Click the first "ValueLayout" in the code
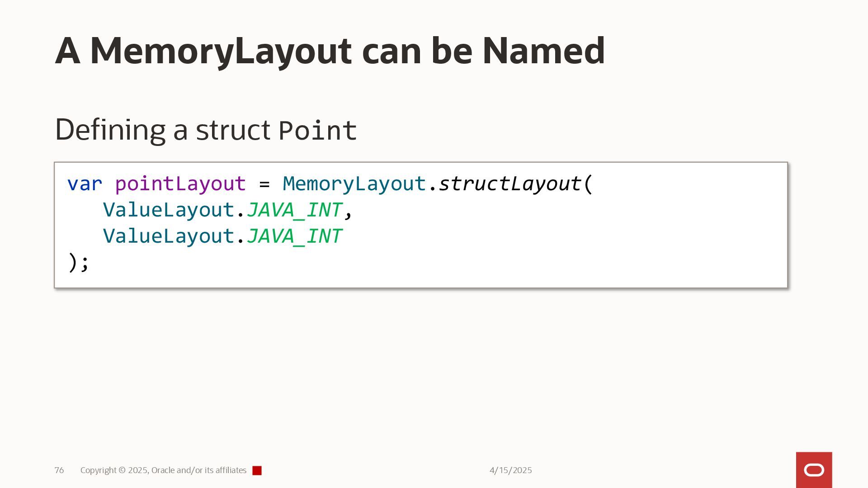The image size is (868, 488). tap(168, 210)
